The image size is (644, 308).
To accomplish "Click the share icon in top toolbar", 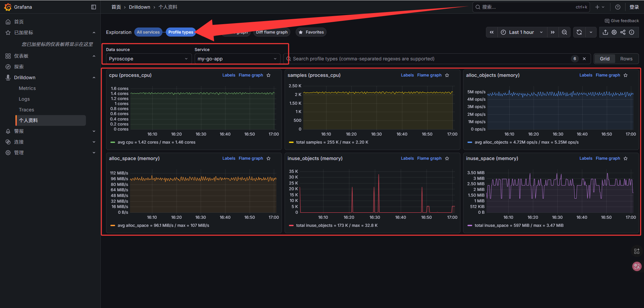I will point(623,32).
